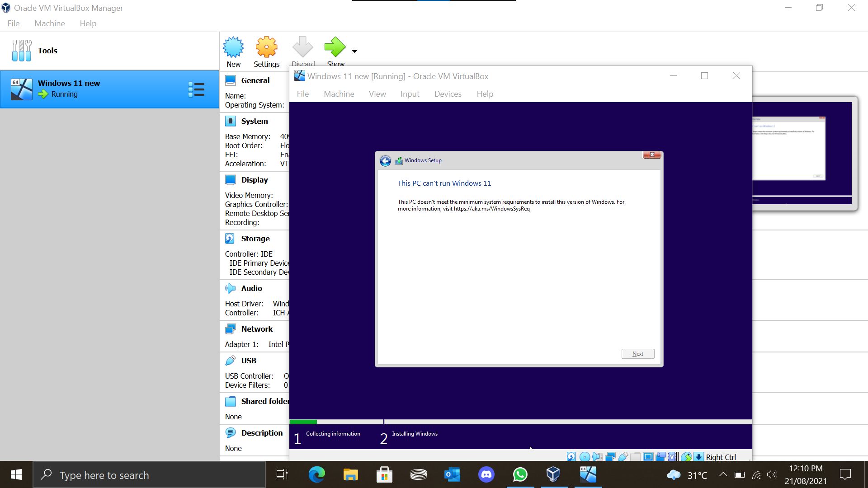Image resolution: width=868 pixels, height=488 pixels.
Task: Switch to VirtualBox Manager taskbar icon
Action: (x=554, y=474)
